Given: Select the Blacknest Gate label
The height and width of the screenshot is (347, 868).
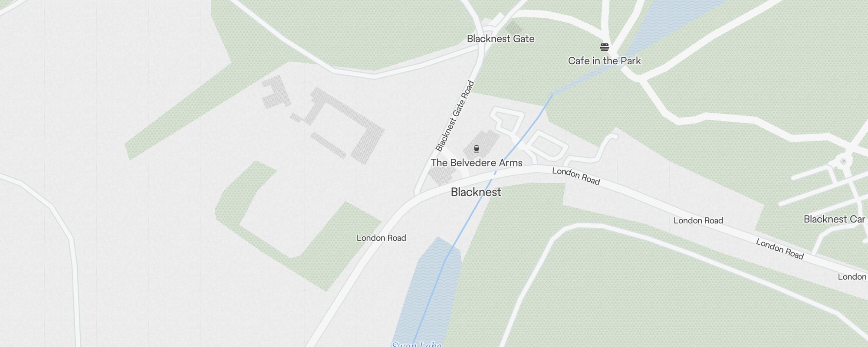Looking at the screenshot, I should tap(500, 39).
